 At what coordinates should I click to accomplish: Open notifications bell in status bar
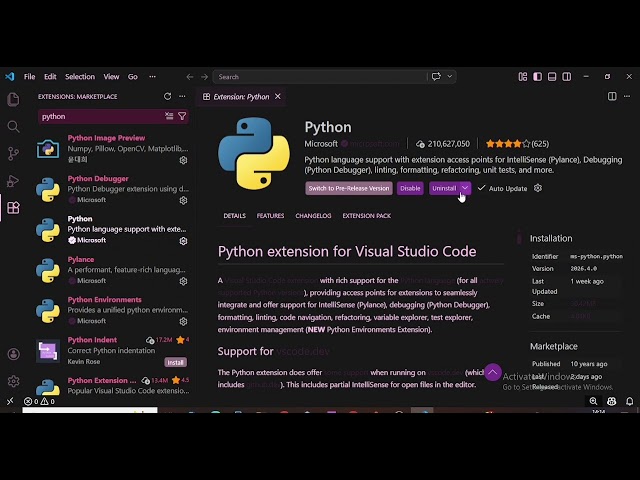(x=629, y=401)
